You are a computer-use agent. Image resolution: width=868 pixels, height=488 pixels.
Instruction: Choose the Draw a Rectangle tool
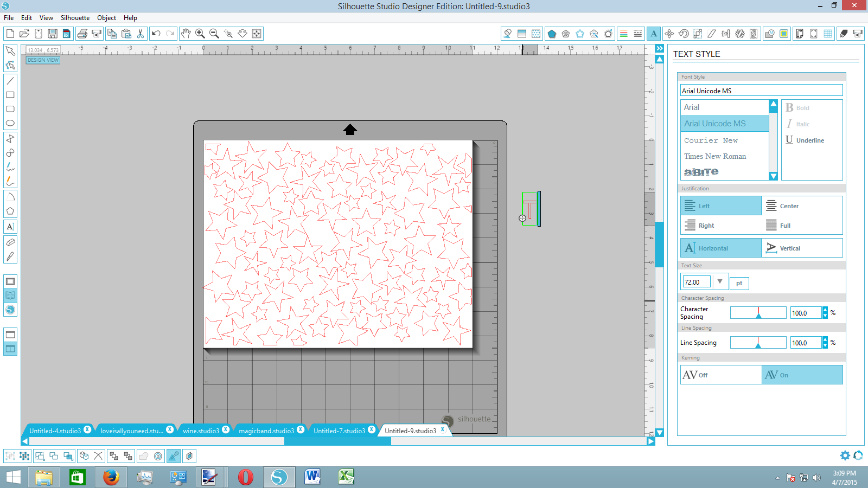coord(10,95)
